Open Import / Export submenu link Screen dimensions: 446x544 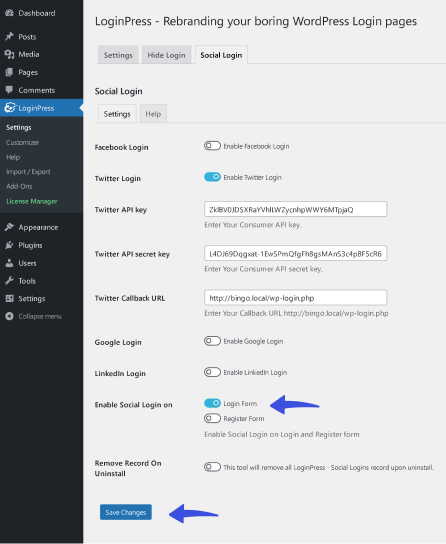pos(28,172)
